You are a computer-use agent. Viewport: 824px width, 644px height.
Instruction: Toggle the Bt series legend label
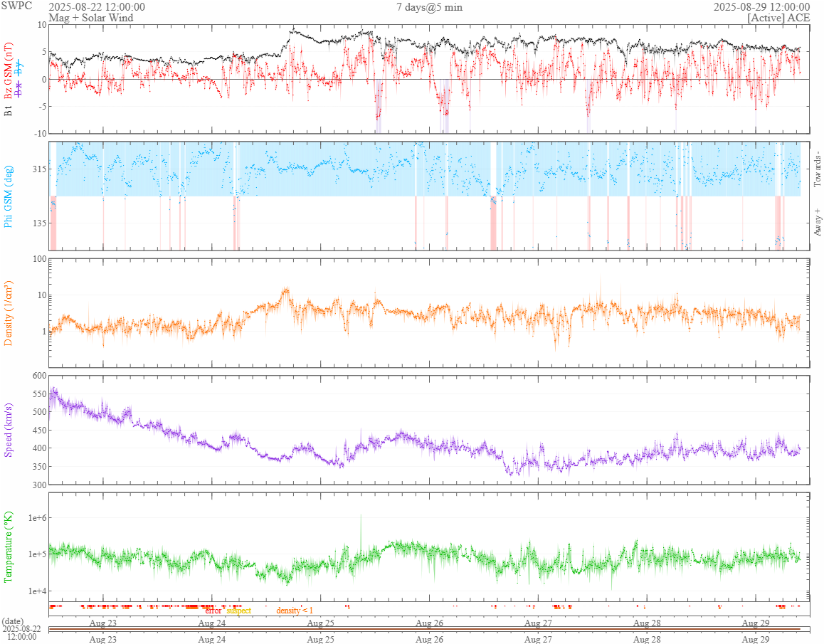(x=8, y=111)
